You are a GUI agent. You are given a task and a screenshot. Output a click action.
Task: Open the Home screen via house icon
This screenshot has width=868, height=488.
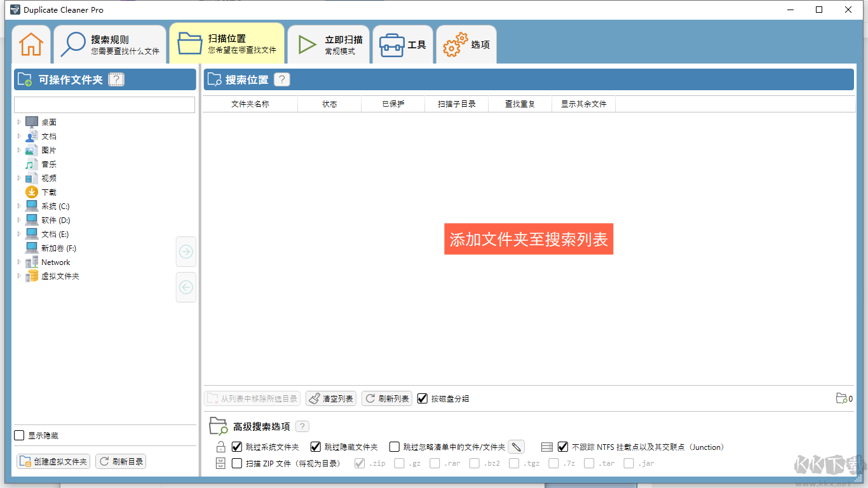pyautogui.click(x=31, y=44)
